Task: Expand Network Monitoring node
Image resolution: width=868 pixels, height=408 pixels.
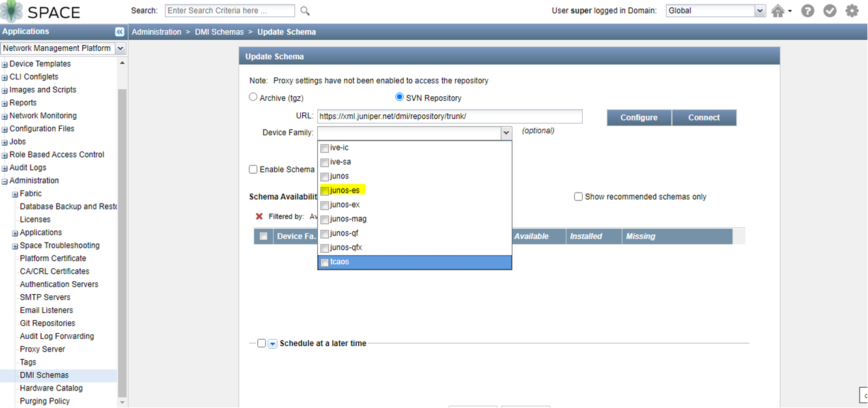Action: [x=5, y=116]
